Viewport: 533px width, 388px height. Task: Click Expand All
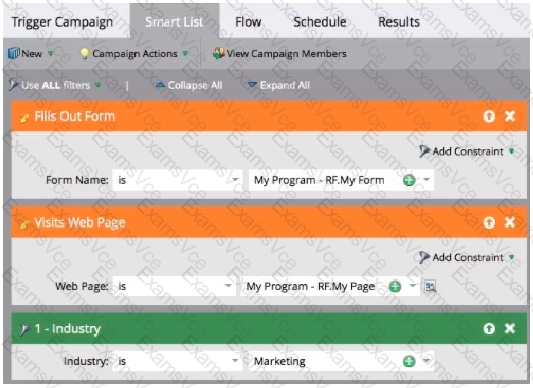(279, 85)
